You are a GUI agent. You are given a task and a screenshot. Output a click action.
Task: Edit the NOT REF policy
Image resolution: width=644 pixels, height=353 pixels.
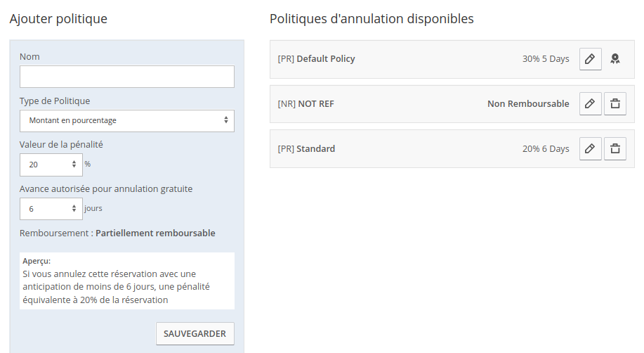pos(590,103)
